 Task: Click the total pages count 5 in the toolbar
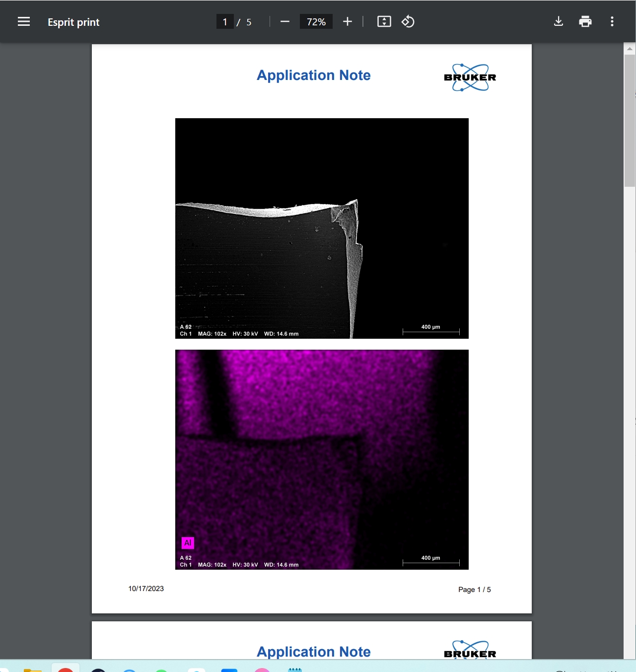click(249, 22)
